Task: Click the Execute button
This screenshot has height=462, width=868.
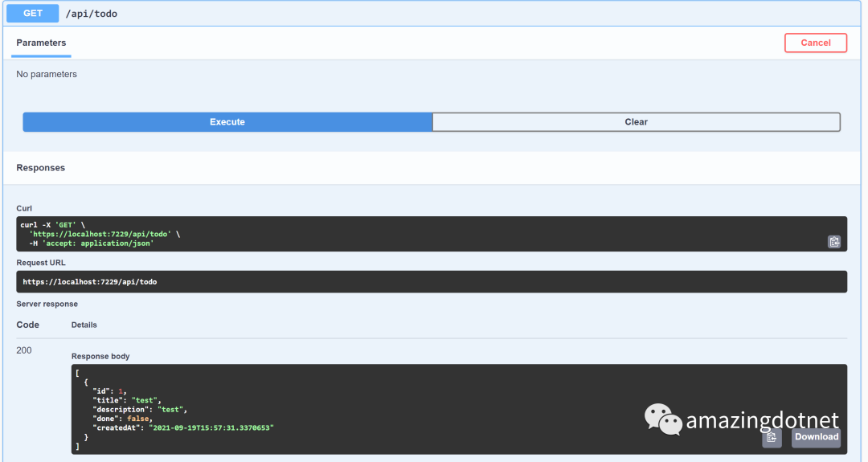Action: (x=227, y=121)
